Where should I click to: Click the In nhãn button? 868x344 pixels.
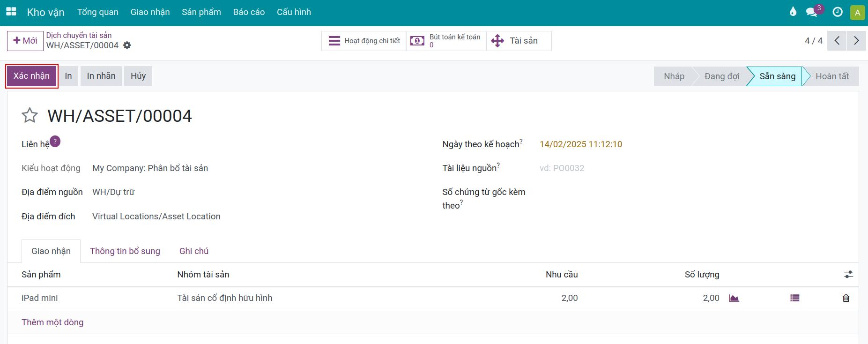101,76
